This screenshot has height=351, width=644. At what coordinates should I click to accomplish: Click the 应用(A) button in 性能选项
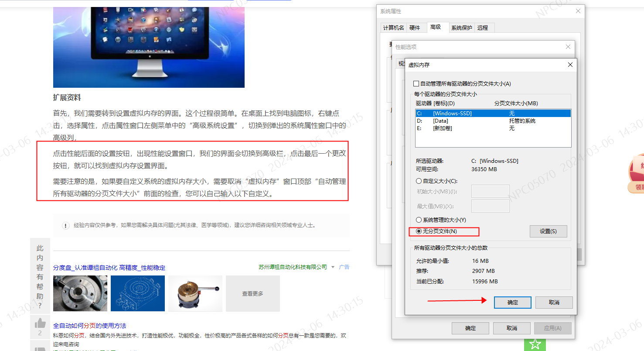552,328
